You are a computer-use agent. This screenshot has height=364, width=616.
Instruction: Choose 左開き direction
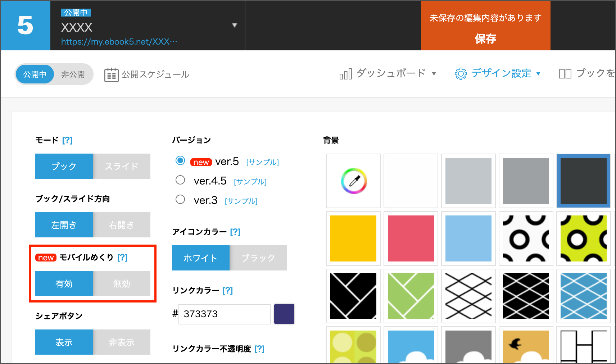coord(64,225)
